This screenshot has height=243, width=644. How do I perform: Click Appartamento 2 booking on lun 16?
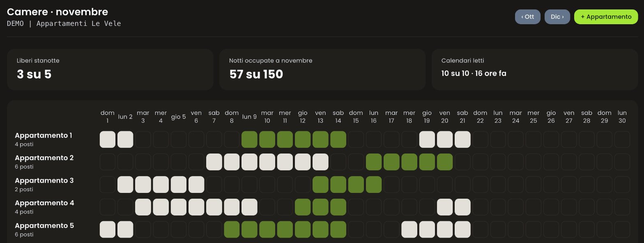point(374,162)
